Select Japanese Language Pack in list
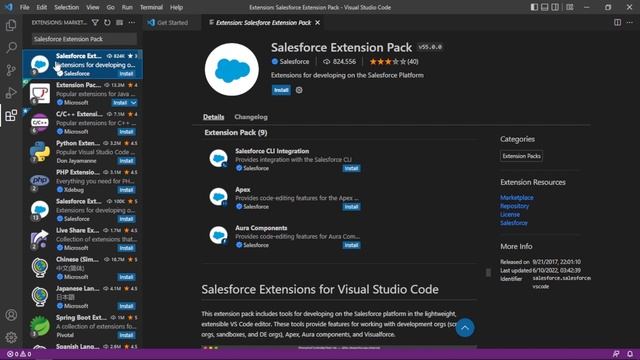The width and height of the screenshot is (640, 360). coord(82,297)
